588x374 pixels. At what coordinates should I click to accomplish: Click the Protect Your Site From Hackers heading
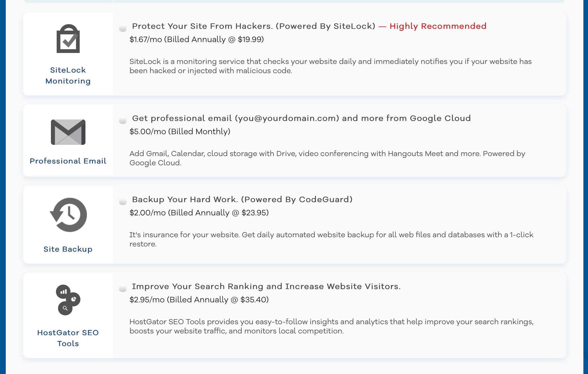(254, 26)
